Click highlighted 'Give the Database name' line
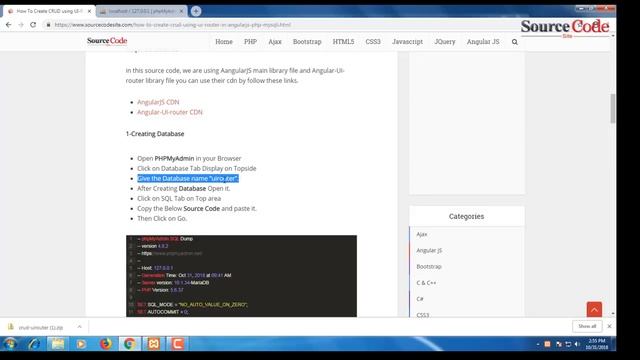The width and height of the screenshot is (640, 360). tap(188, 178)
